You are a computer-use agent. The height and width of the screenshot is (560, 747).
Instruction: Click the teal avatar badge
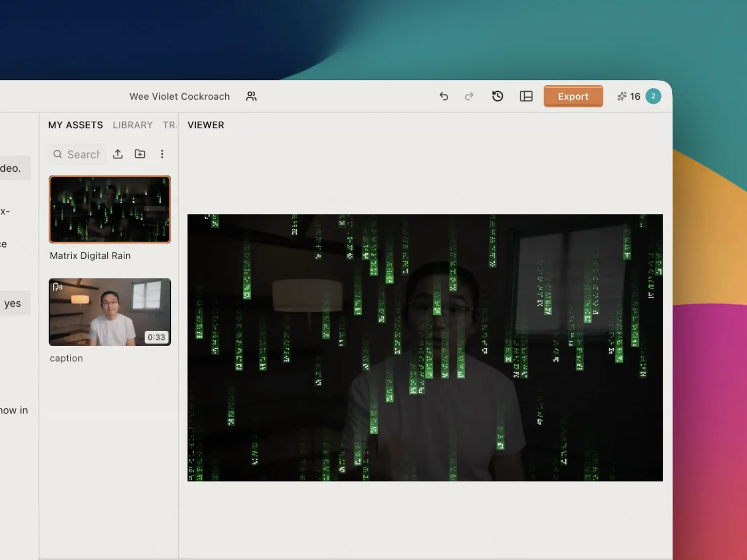653,96
